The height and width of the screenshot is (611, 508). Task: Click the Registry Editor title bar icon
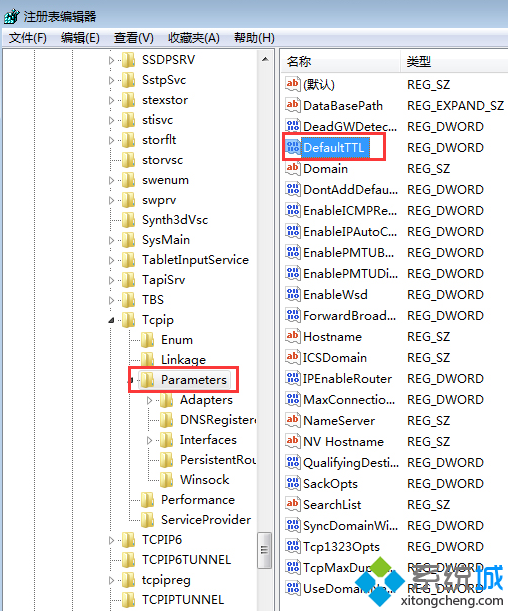click(12, 16)
